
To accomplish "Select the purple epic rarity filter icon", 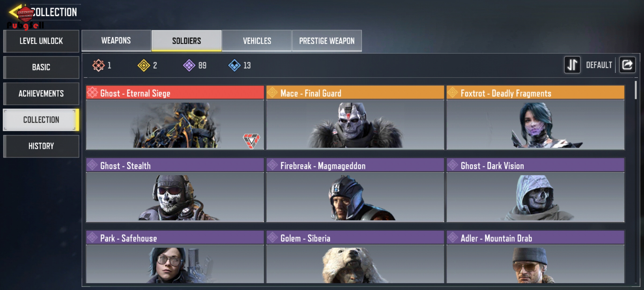I will (189, 65).
